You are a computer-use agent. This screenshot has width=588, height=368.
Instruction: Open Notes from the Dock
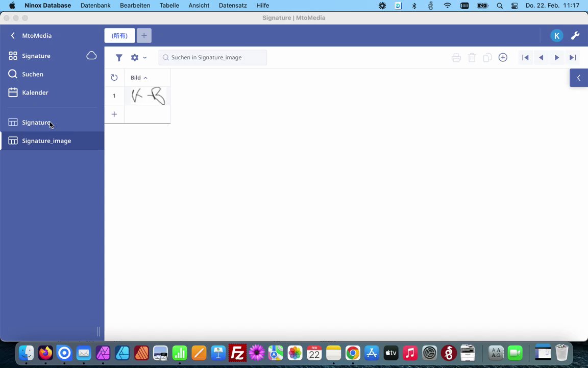(333, 353)
